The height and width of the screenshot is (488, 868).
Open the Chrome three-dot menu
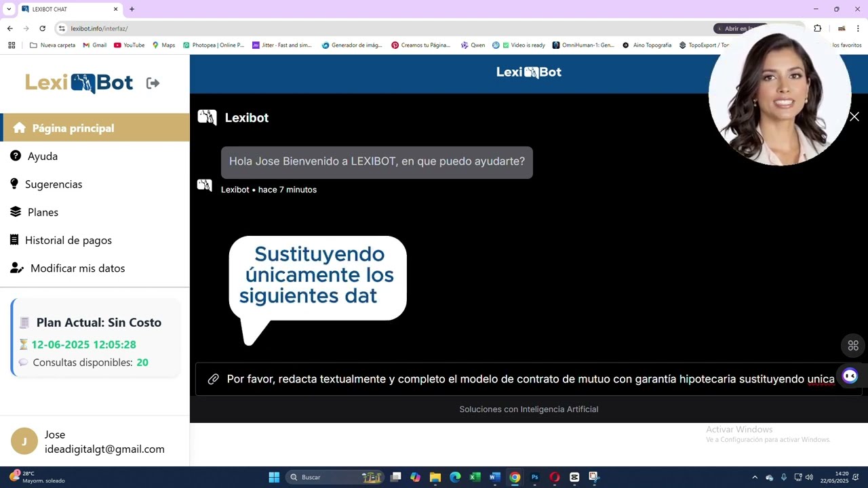(858, 28)
